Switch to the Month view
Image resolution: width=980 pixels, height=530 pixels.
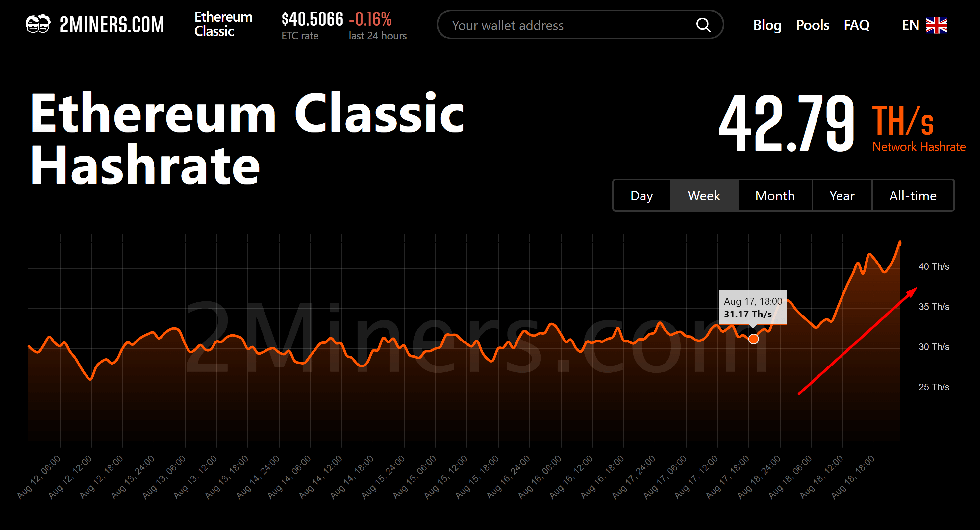point(775,195)
